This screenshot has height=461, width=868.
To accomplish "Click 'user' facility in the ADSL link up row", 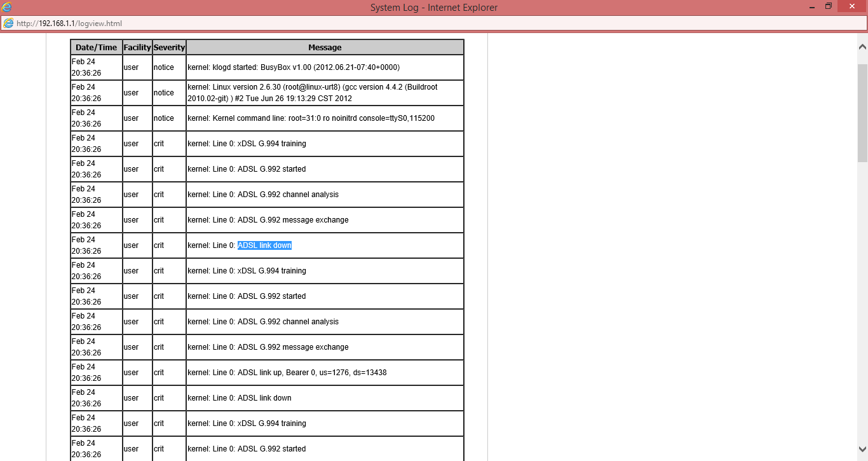I will pyautogui.click(x=131, y=373).
